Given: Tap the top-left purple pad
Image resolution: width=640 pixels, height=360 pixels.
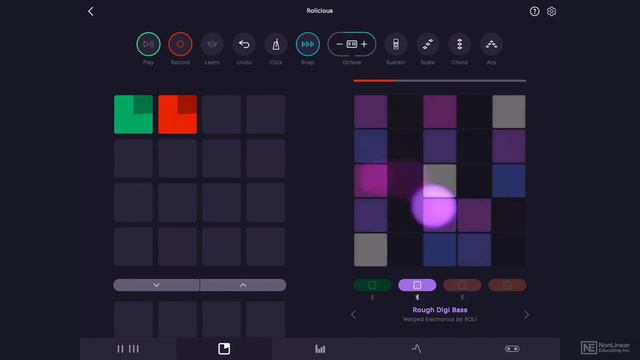Looking at the screenshot, I should click(371, 111).
